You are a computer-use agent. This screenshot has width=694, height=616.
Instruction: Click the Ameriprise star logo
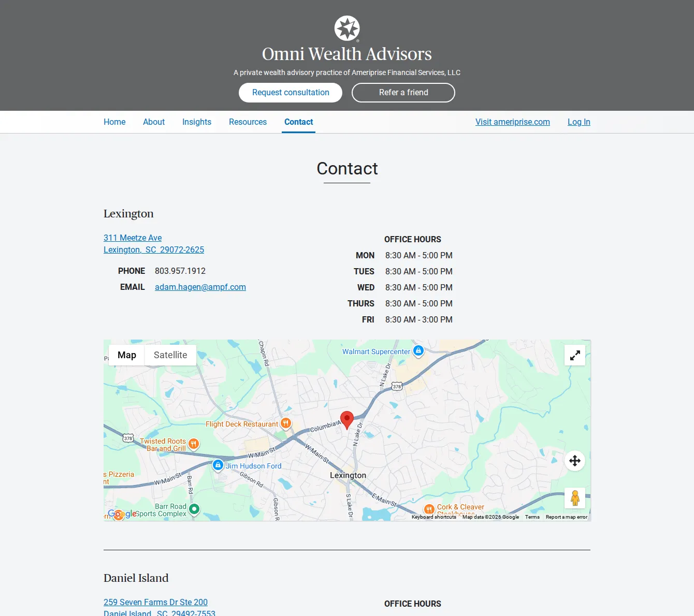(x=347, y=28)
